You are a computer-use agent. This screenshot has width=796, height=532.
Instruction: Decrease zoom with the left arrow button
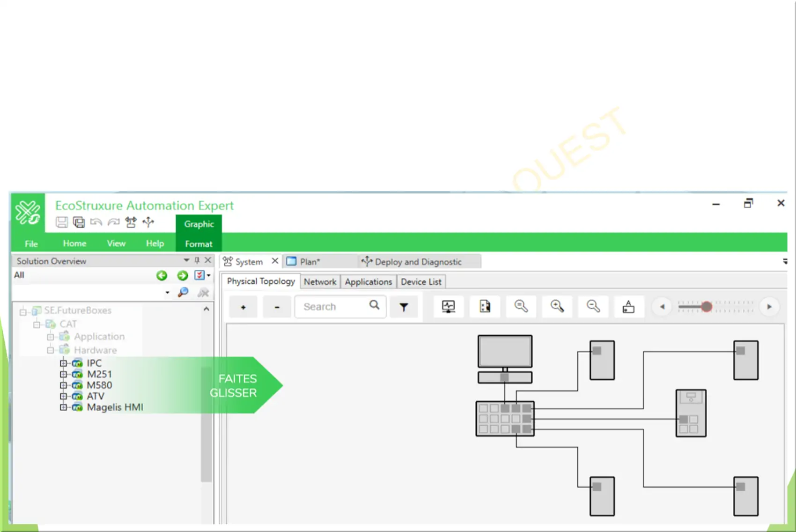[x=662, y=307]
